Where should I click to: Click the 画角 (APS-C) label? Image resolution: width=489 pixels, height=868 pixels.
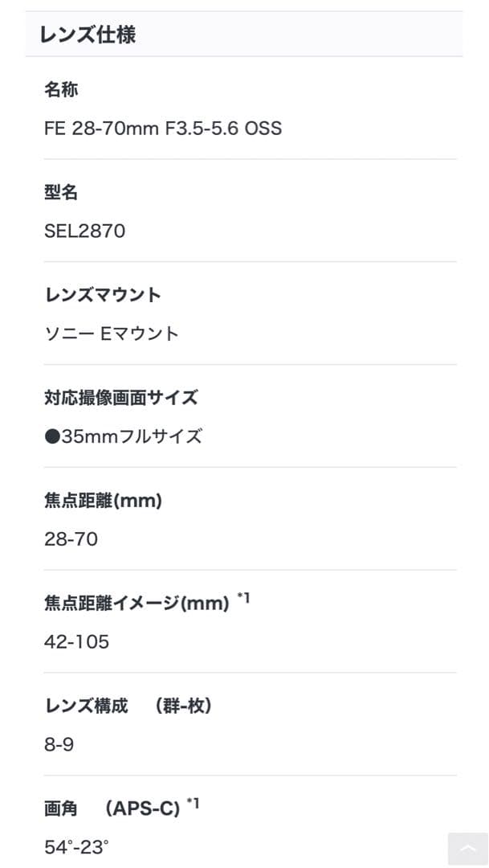coord(112,809)
